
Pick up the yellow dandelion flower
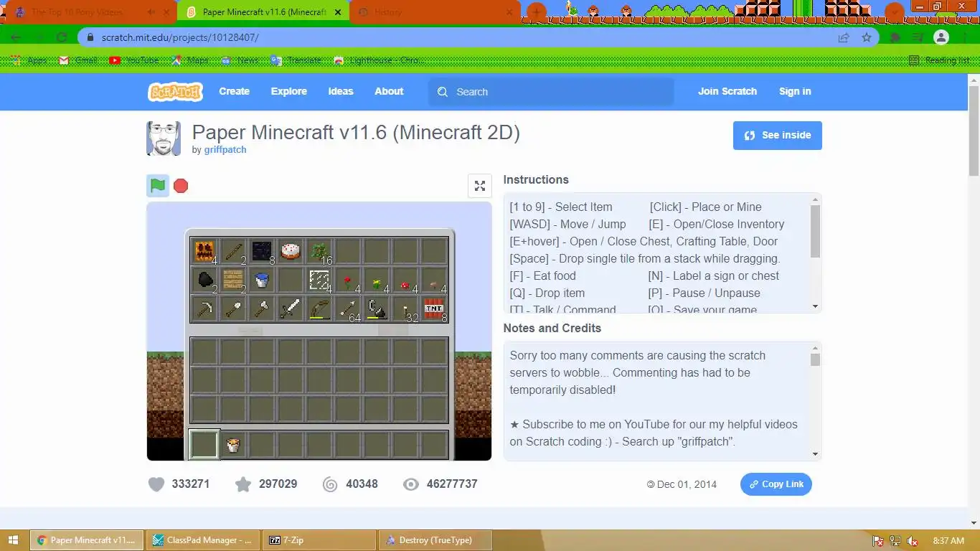(377, 281)
